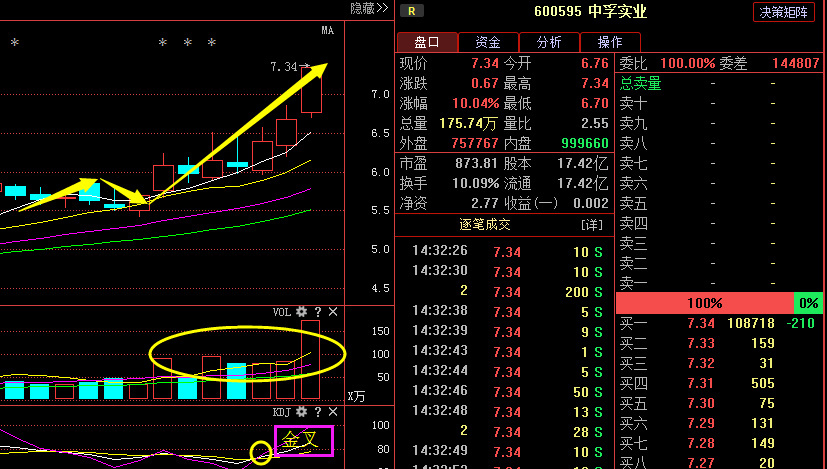Select 买二 price 7.33 row

click(719, 343)
